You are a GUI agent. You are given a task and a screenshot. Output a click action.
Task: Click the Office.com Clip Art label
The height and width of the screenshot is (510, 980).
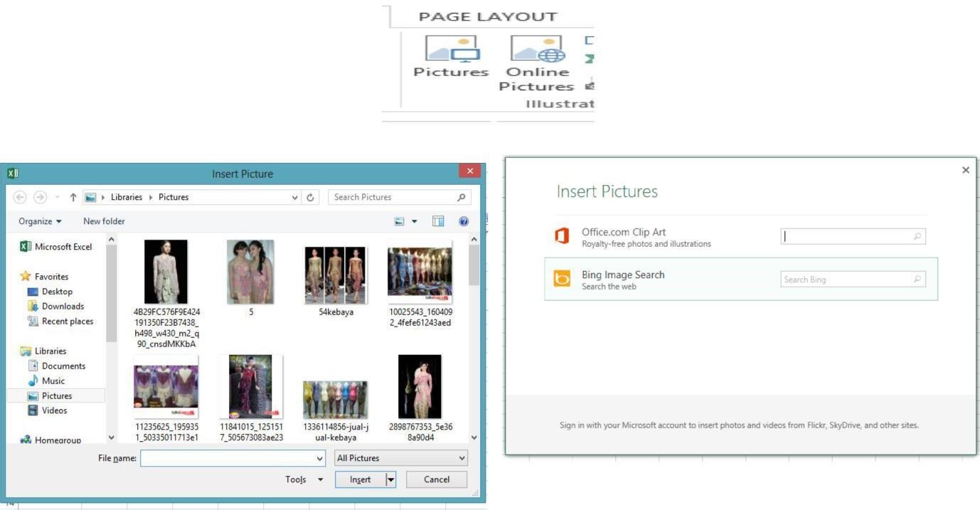pos(624,232)
